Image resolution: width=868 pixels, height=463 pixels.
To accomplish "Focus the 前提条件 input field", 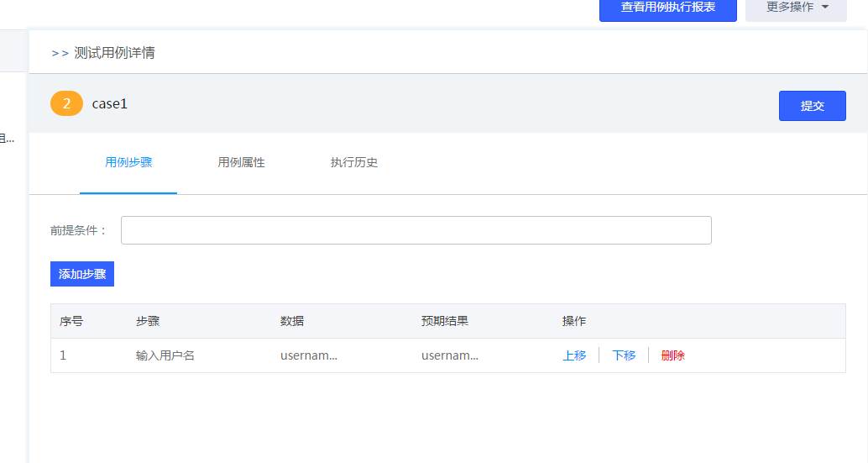I will tap(416, 230).
